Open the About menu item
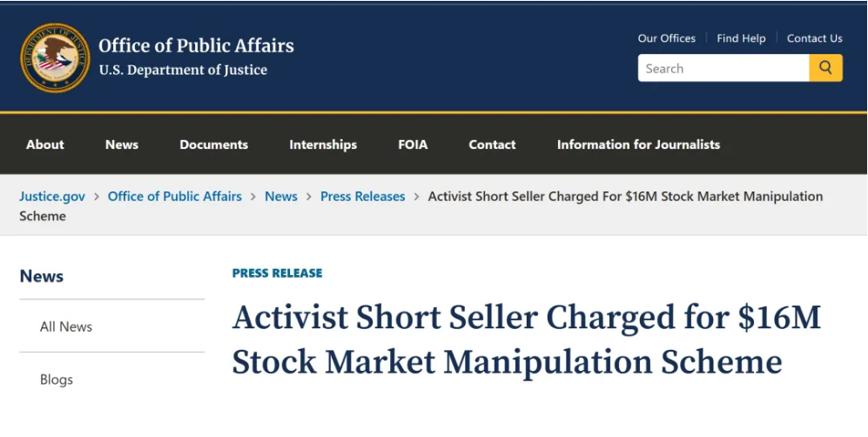The height and width of the screenshot is (437, 868). point(45,145)
